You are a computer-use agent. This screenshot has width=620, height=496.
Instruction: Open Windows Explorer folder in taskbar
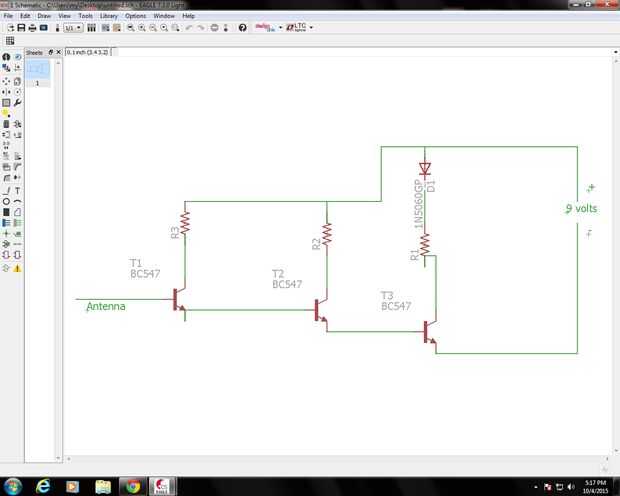point(103,486)
